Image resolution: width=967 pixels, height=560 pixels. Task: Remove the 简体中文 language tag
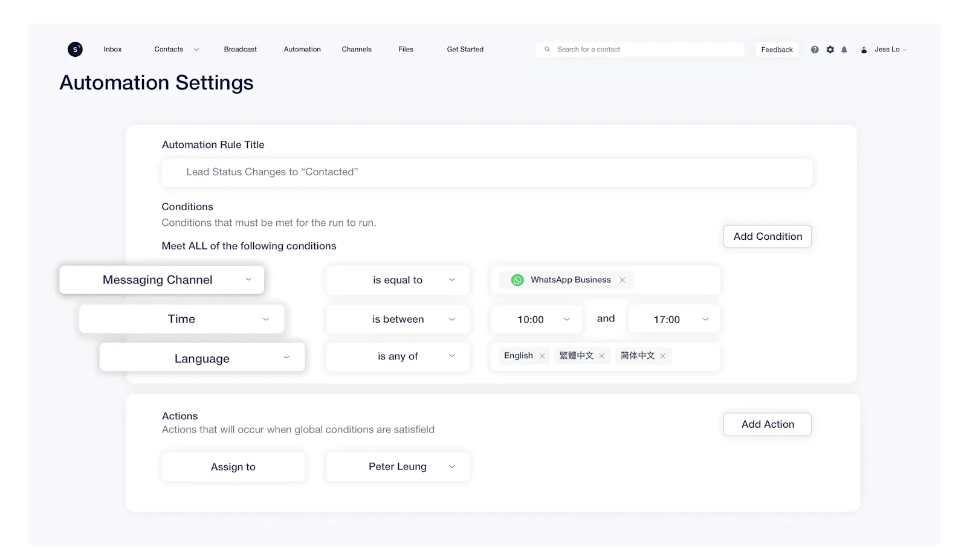coord(662,356)
